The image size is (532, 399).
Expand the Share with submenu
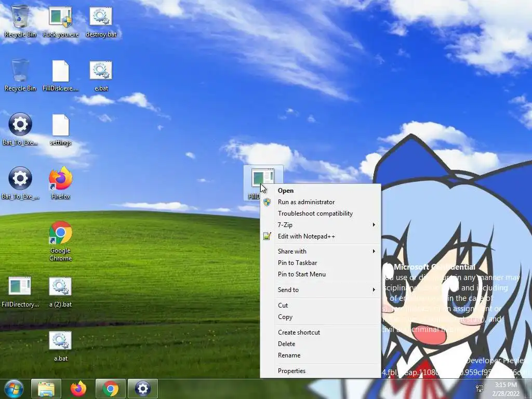point(321,251)
